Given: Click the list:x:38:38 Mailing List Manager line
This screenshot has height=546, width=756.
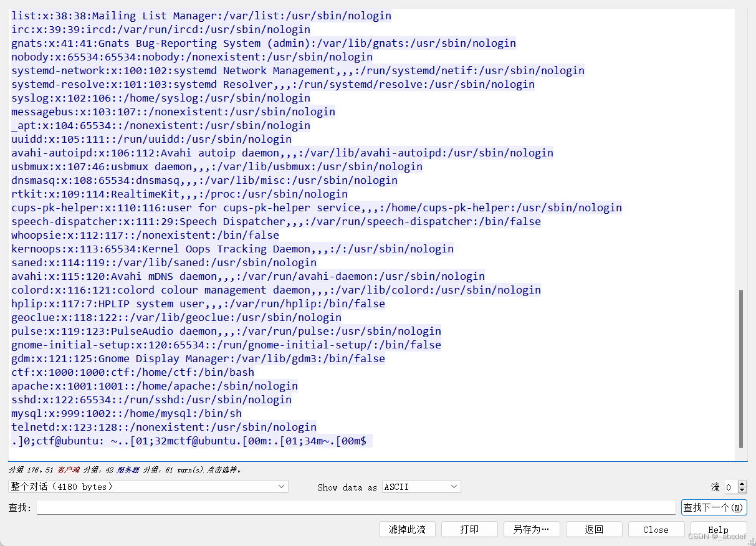Looking at the screenshot, I should tap(201, 16).
